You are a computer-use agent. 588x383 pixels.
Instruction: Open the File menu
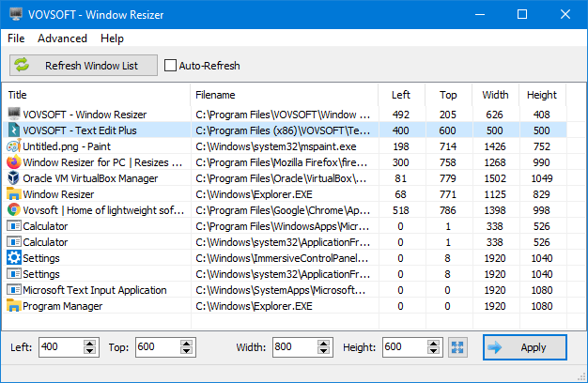pyautogui.click(x=17, y=38)
